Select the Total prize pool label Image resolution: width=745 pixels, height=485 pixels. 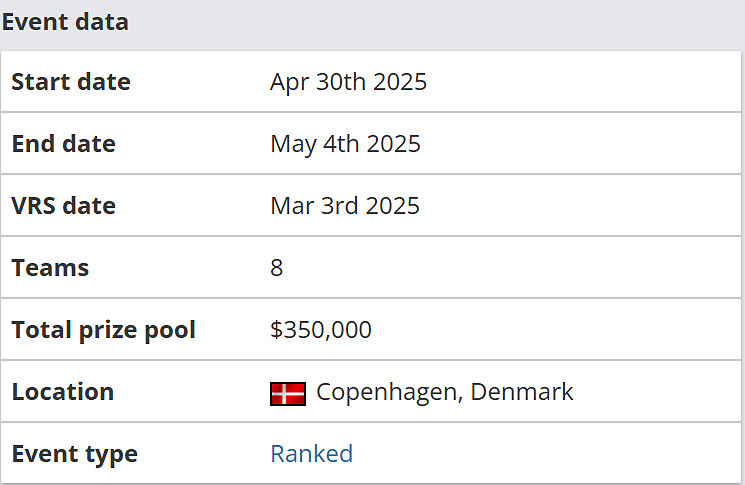[103, 330]
